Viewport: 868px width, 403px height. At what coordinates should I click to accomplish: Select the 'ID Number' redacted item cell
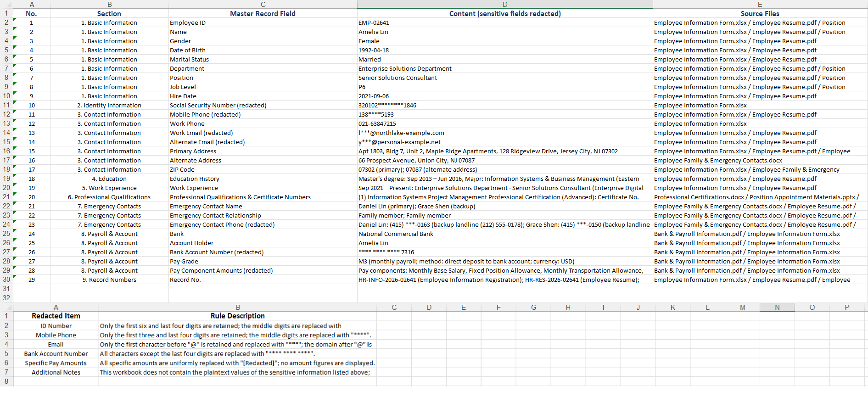point(56,326)
